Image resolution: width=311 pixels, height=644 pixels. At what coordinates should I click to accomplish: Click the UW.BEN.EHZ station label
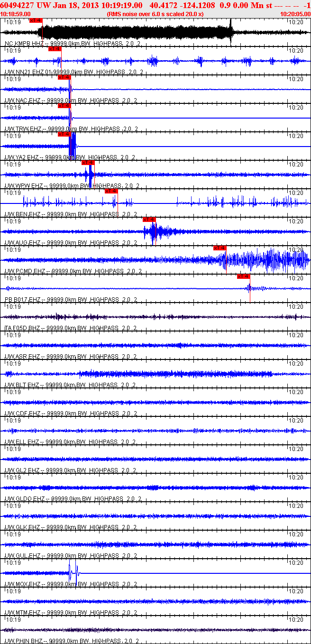[x=71, y=214]
